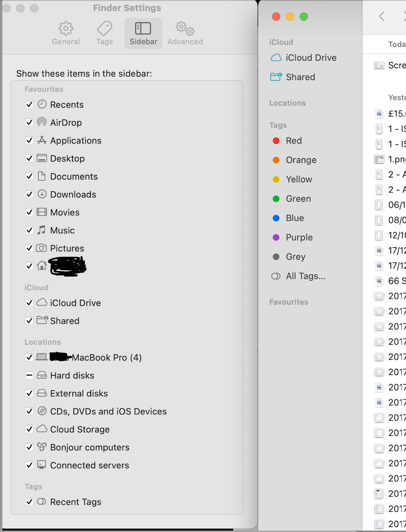Toggle the Desktop checkbox
This screenshot has width=406, height=532.
coord(29,158)
